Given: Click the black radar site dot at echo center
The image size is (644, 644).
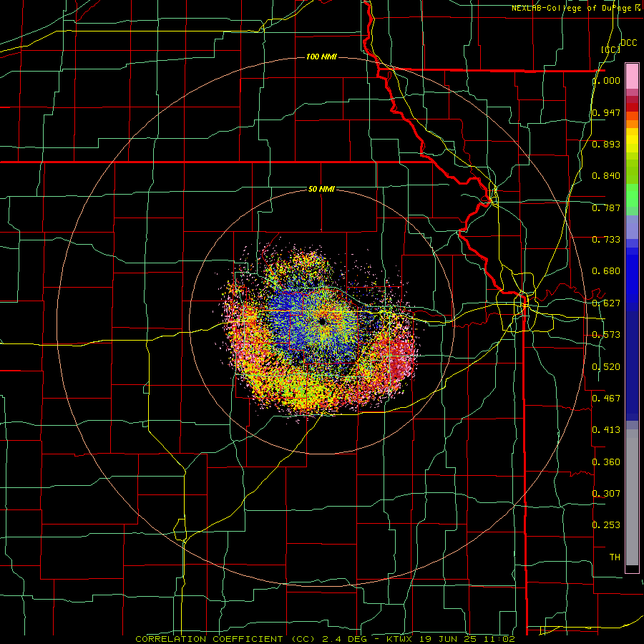Looking at the screenshot, I should coord(323,321).
